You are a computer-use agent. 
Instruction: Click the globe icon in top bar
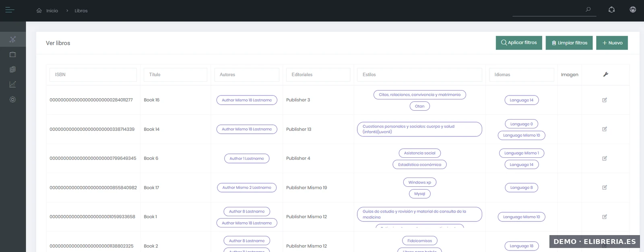pos(633,10)
